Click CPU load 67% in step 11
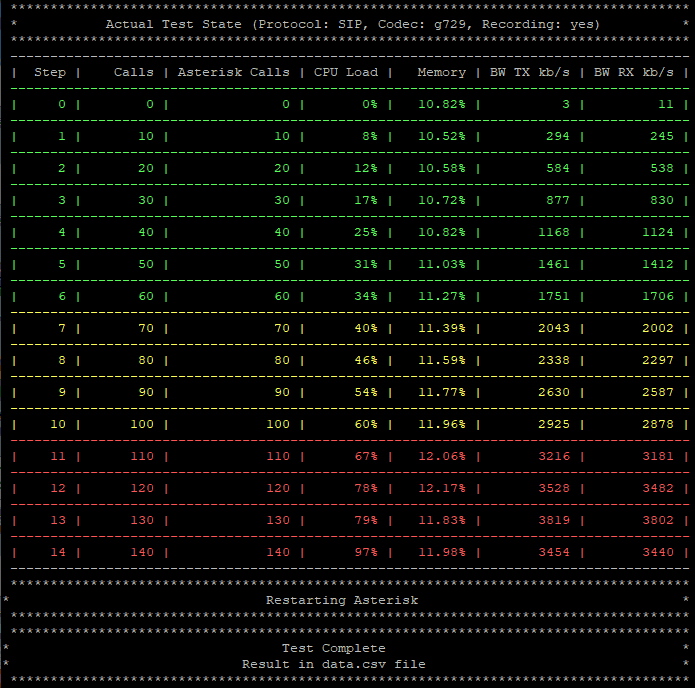 366,456
